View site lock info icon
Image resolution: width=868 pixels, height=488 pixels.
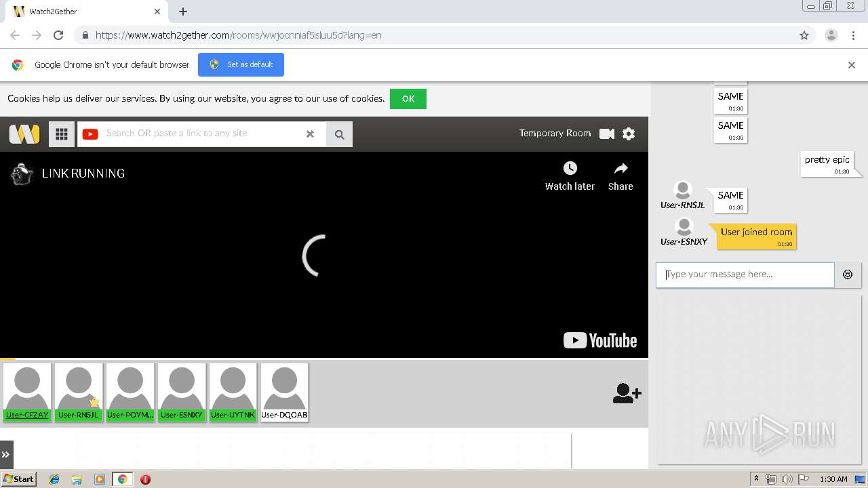[85, 35]
